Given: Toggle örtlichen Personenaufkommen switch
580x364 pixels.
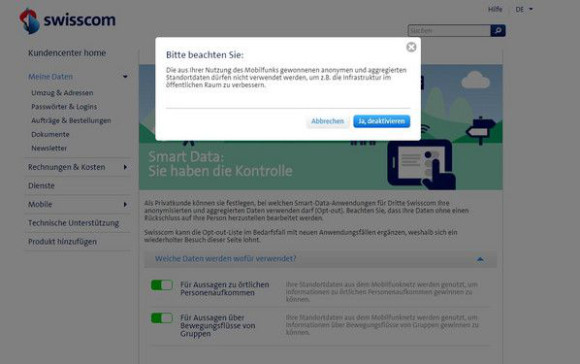Looking at the screenshot, I should tap(162, 285).
